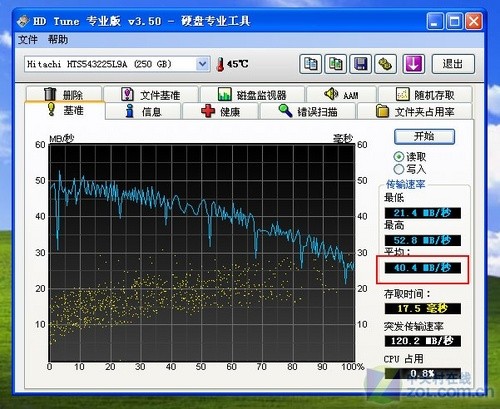This screenshot has height=409, width=500.
Task: Click the purple down-arrow minimize-to-tray icon
Action: click(x=414, y=64)
